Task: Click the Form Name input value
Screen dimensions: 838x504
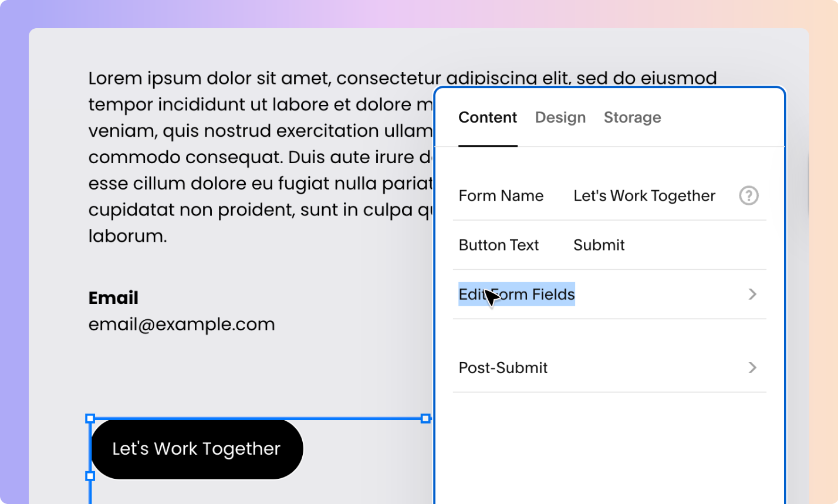Action: pyautogui.click(x=644, y=196)
